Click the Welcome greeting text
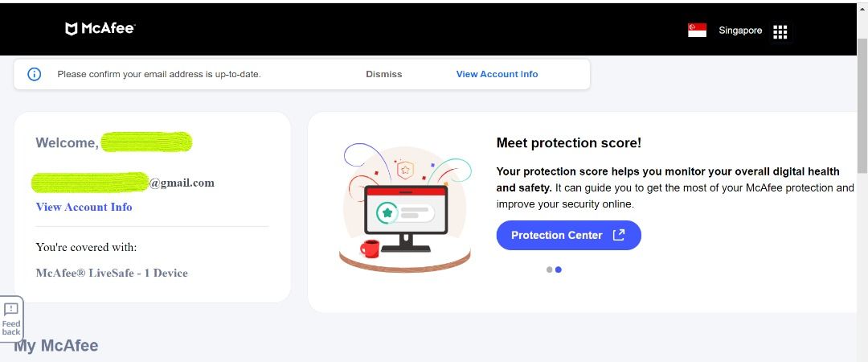 pyautogui.click(x=67, y=143)
